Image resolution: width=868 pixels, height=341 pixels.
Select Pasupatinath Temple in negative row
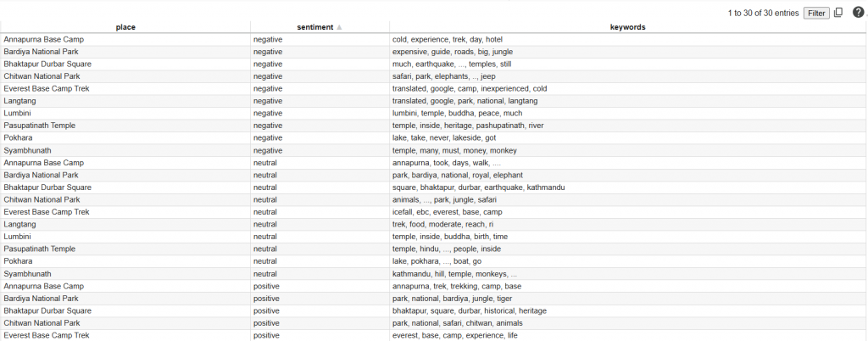pos(39,126)
